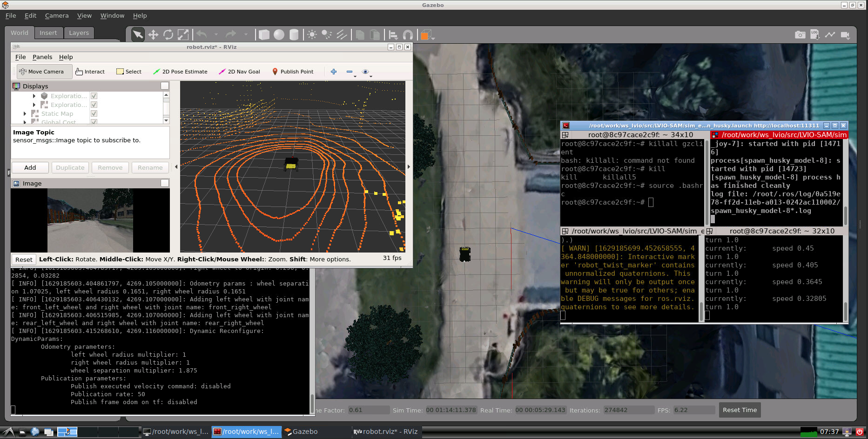Activate Publish Point tool in RViz
The height and width of the screenshot is (439, 868).
pos(293,72)
